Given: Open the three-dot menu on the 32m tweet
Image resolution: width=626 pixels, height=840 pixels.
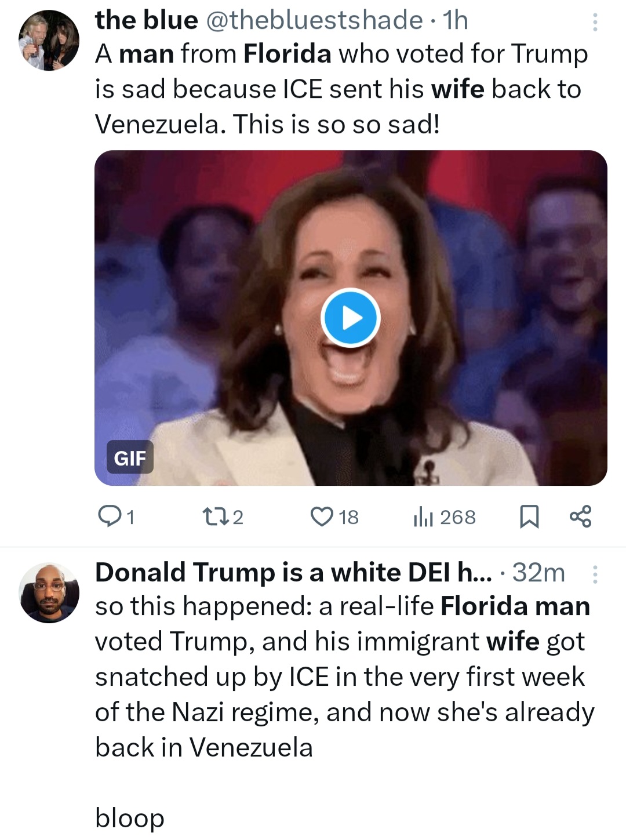Looking at the screenshot, I should [x=595, y=574].
